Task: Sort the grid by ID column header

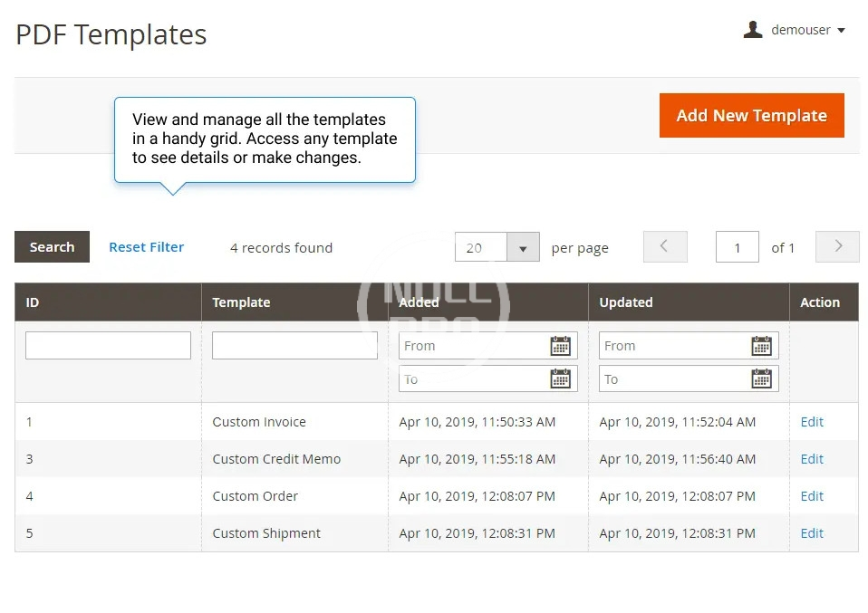Action: click(x=33, y=302)
